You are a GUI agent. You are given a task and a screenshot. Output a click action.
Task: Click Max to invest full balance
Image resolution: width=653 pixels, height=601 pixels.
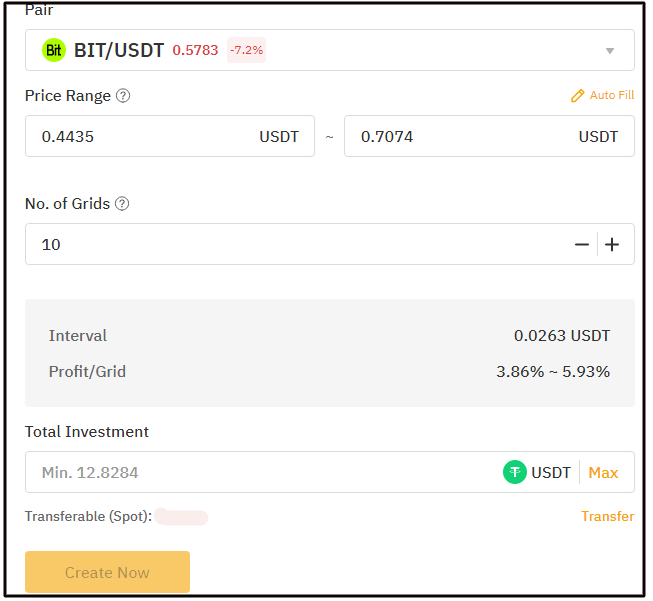coord(603,473)
